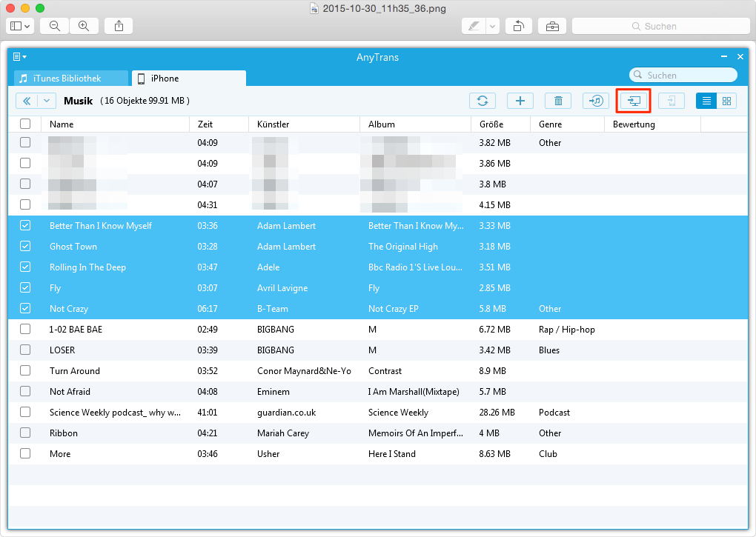Viewport: 756px width, 537px height.
Task: Open AnyTrans menu icon in title bar
Action: (x=19, y=57)
